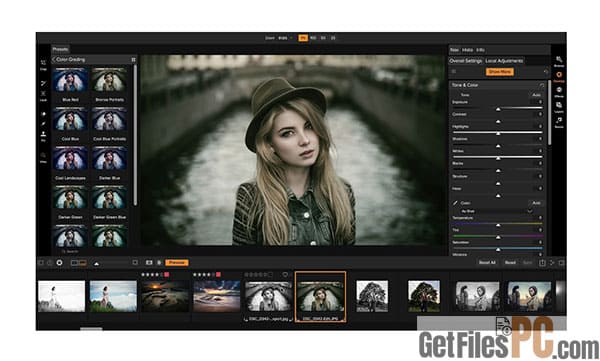Screen dimensions: 600x361
Task: Open the Layers module
Action: [x=559, y=107]
